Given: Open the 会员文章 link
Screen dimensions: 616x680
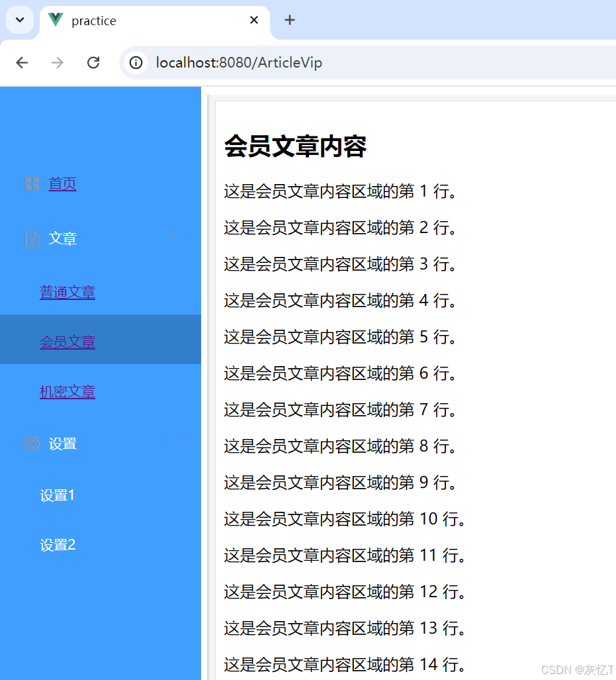Looking at the screenshot, I should point(67,342).
